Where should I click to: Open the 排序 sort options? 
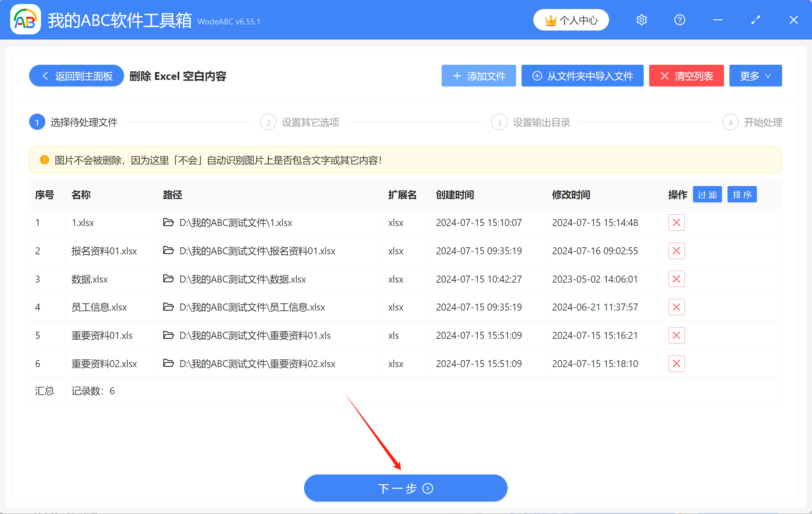(x=742, y=195)
